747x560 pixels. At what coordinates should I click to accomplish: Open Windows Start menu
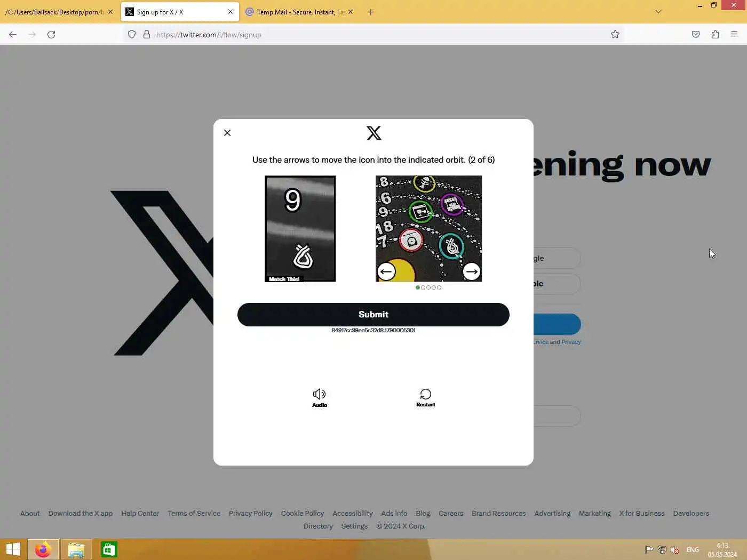pyautogui.click(x=13, y=549)
